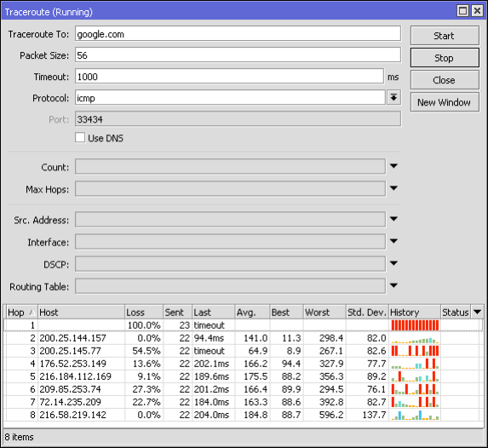Click the 137.7 std. dev. value
The width and height of the screenshot is (488, 448).
click(x=374, y=415)
